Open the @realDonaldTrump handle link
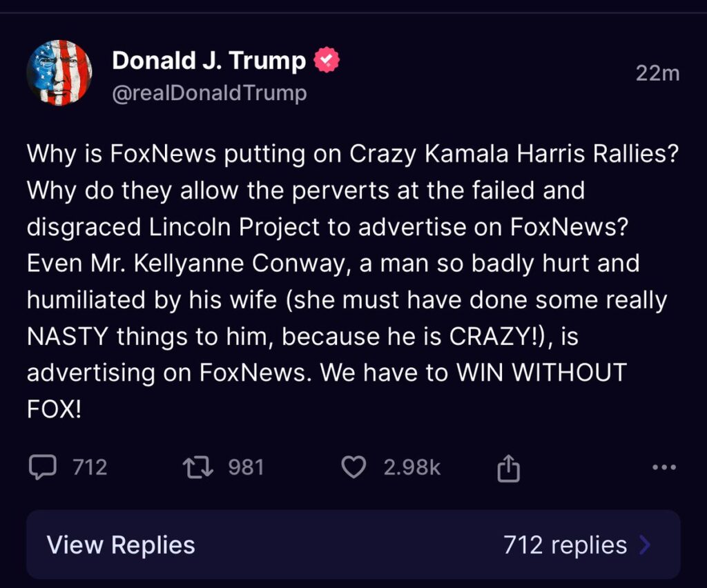707x588 pixels. click(209, 92)
